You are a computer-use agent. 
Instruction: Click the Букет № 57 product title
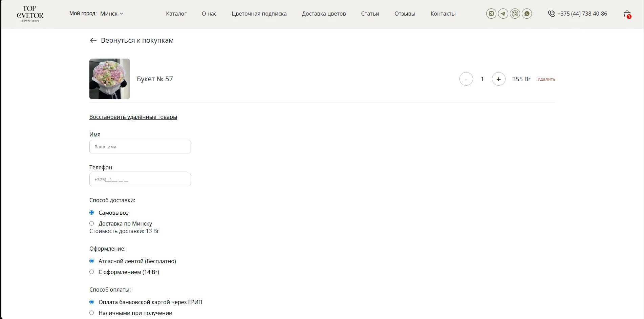pos(155,79)
